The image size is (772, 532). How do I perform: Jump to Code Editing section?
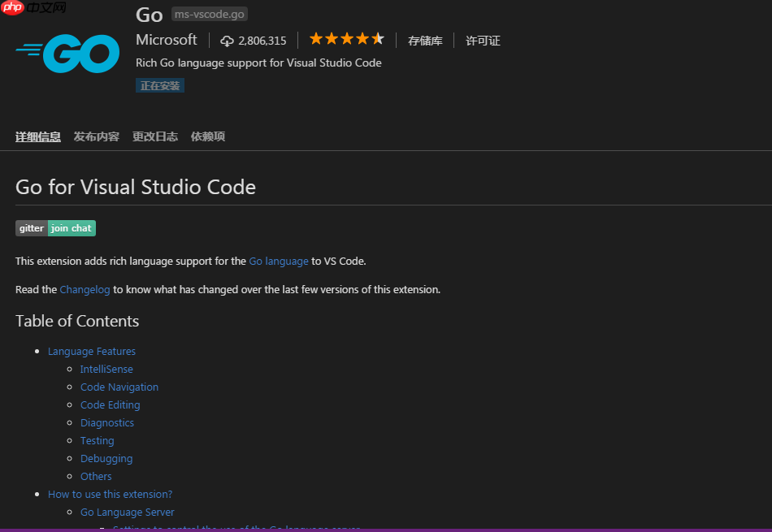[x=111, y=405]
